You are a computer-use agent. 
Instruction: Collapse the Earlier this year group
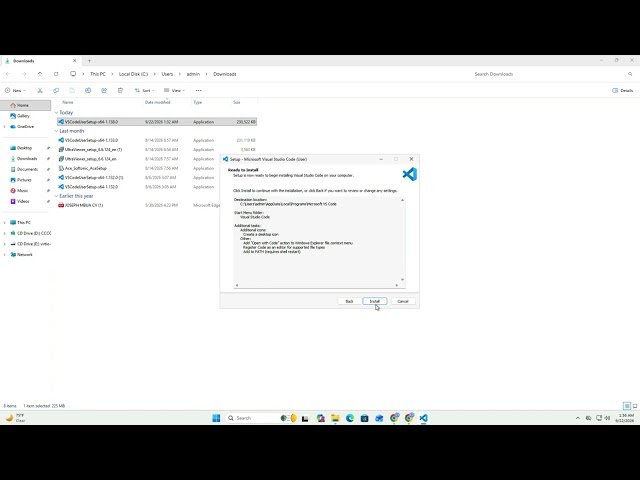(56, 196)
